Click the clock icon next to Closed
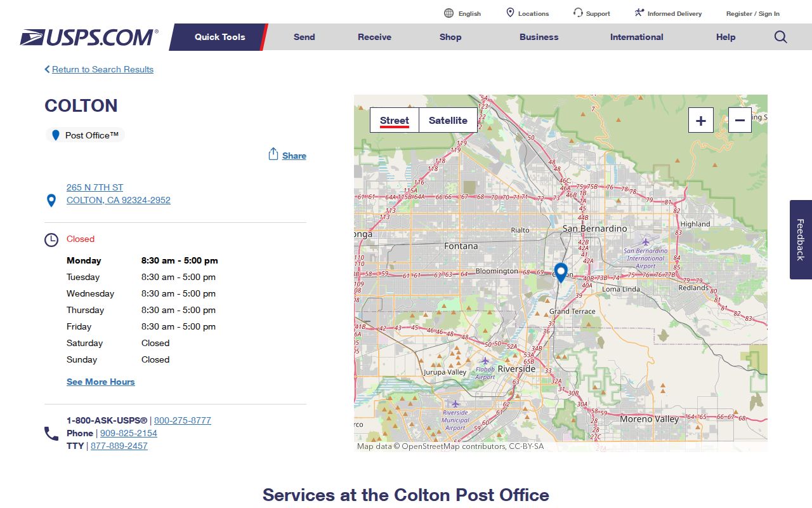The width and height of the screenshot is (812, 508). 51,240
